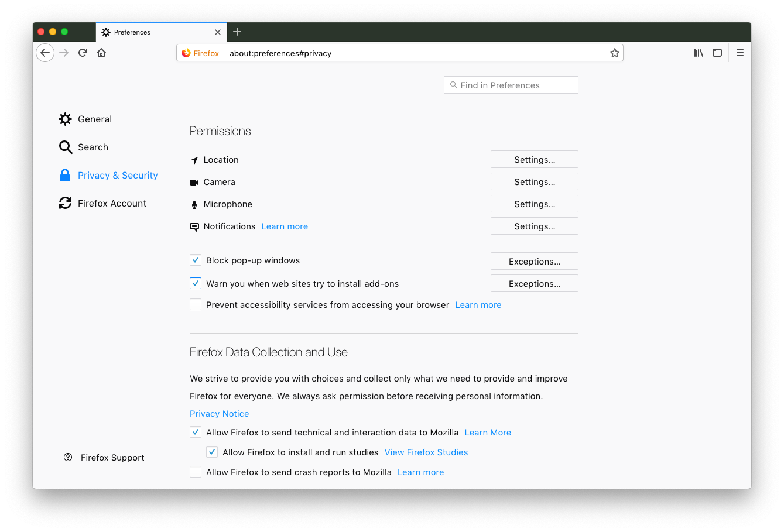Open the home page icon
The width and height of the screenshot is (784, 532).
pyautogui.click(x=101, y=53)
